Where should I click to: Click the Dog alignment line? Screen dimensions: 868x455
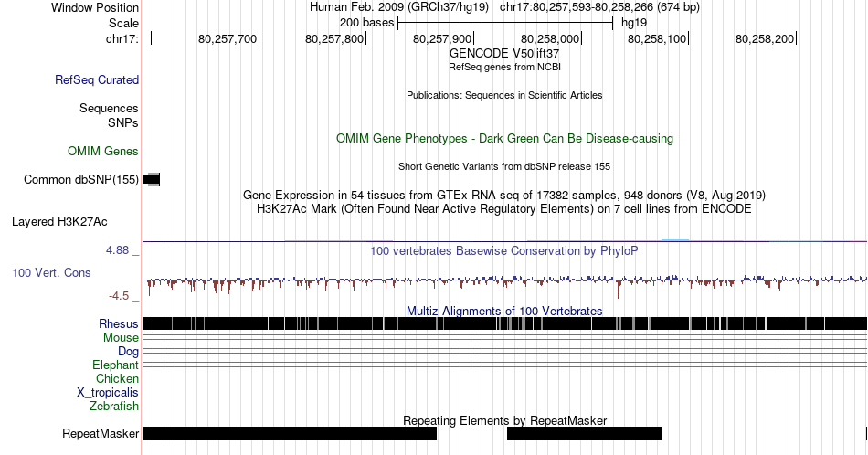point(504,351)
